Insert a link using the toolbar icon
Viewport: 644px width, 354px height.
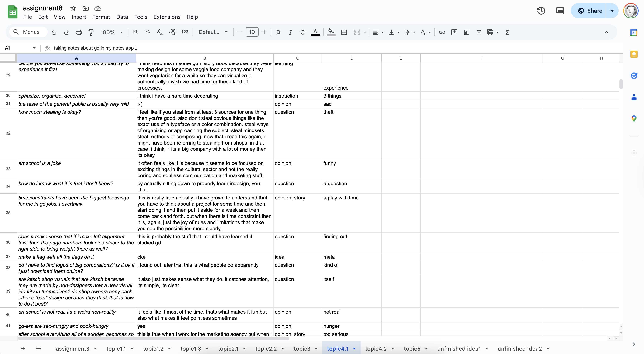coord(442,32)
